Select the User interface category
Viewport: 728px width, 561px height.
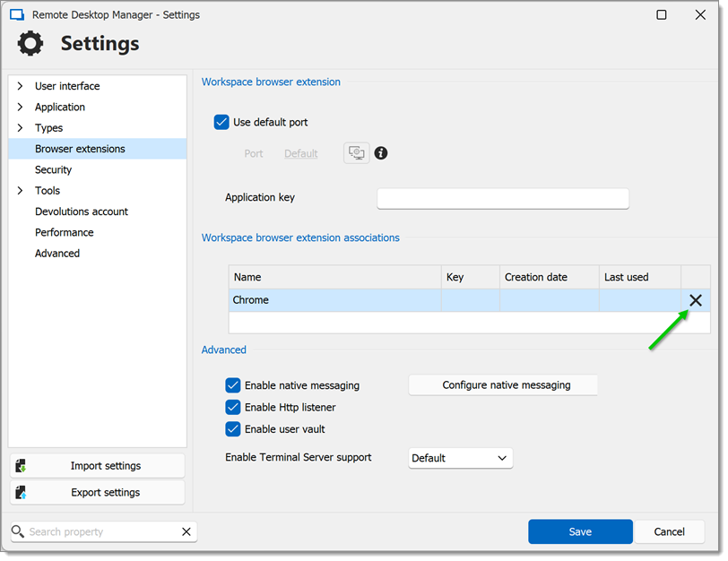click(x=67, y=86)
